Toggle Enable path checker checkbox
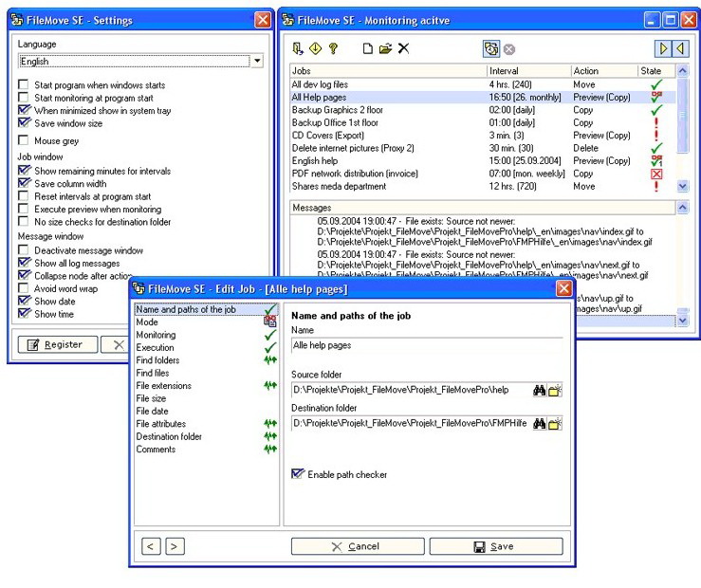Viewport: 701px width, 588px height. [x=297, y=474]
